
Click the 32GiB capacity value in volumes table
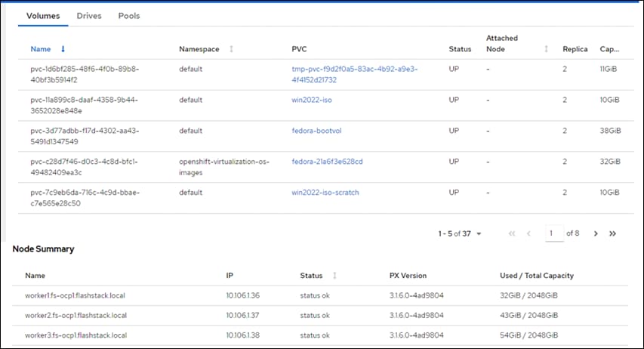(x=610, y=162)
